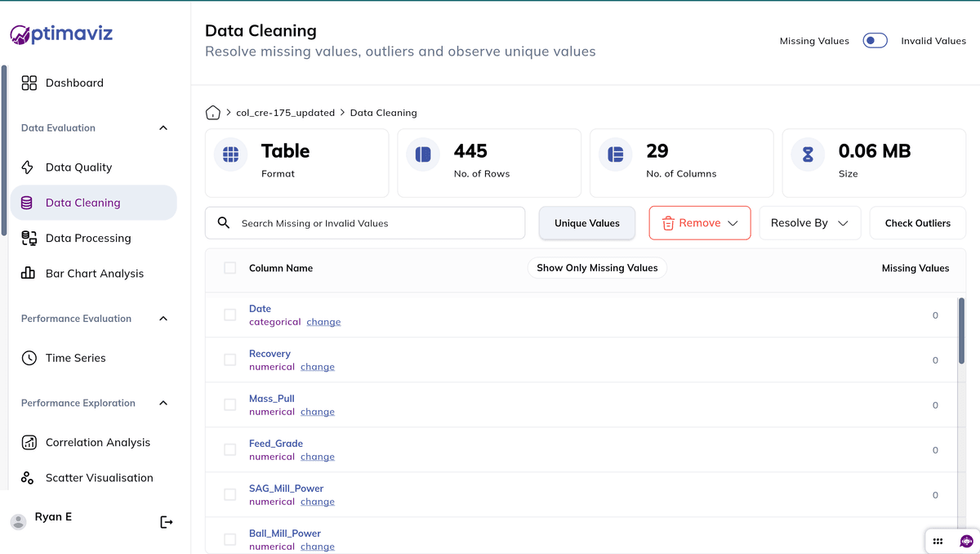
Task: Tick the select-all checkbox in header
Action: pos(230,268)
